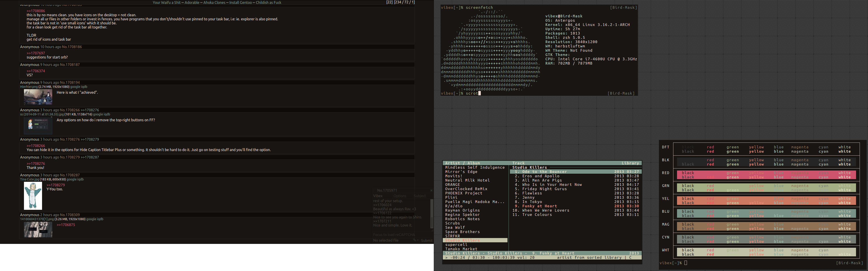
Task: Click the plus icon next to Submit
Action: [418, 240]
